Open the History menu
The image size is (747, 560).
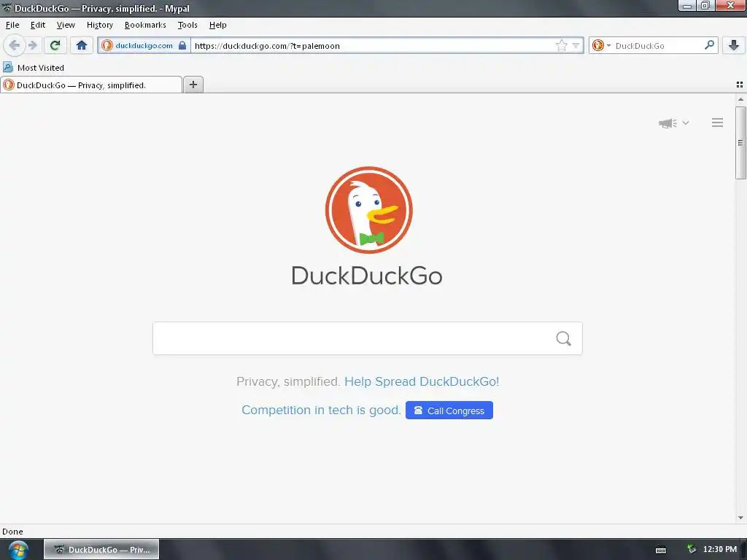point(99,25)
